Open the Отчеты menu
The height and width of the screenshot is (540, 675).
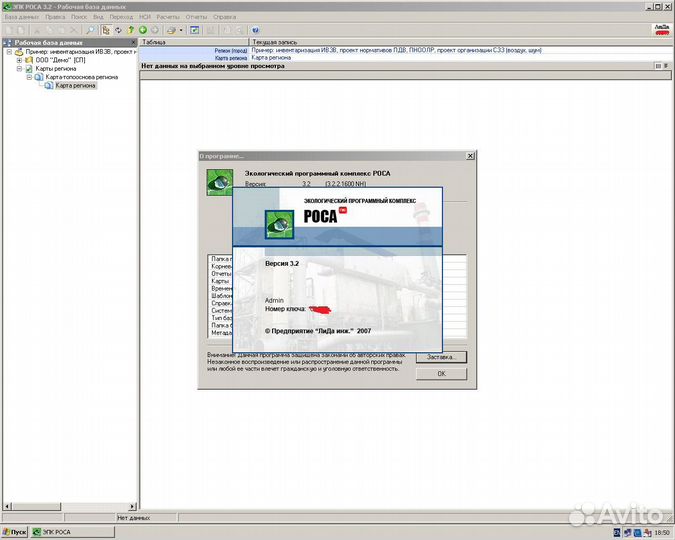click(x=197, y=17)
